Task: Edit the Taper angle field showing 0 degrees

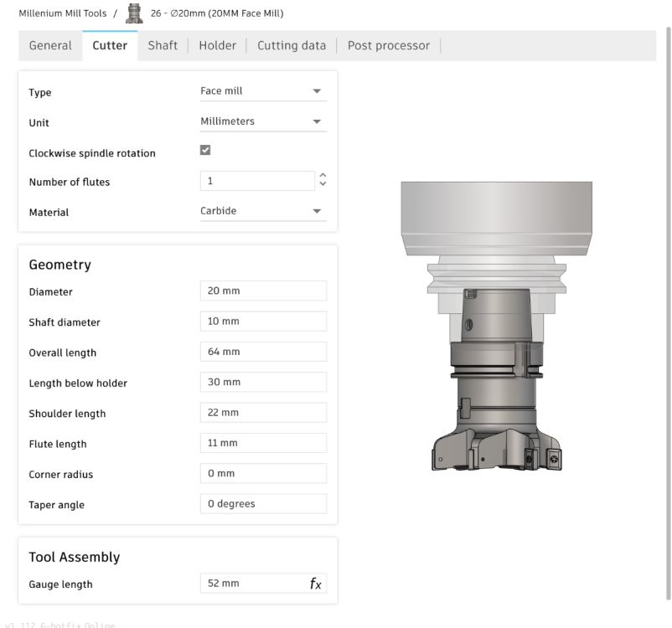Action: click(x=263, y=504)
